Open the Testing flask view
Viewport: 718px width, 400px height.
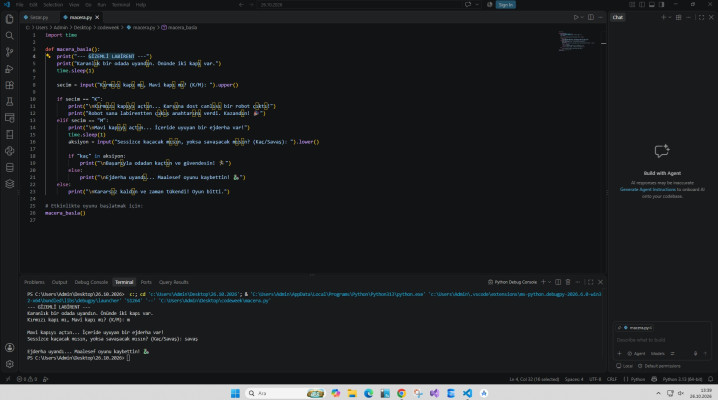click(10, 102)
